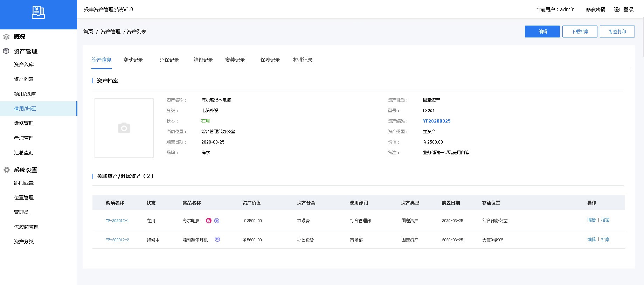Open asset code link YF20200325
The width and height of the screenshot is (644, 285).
point(437,121)
